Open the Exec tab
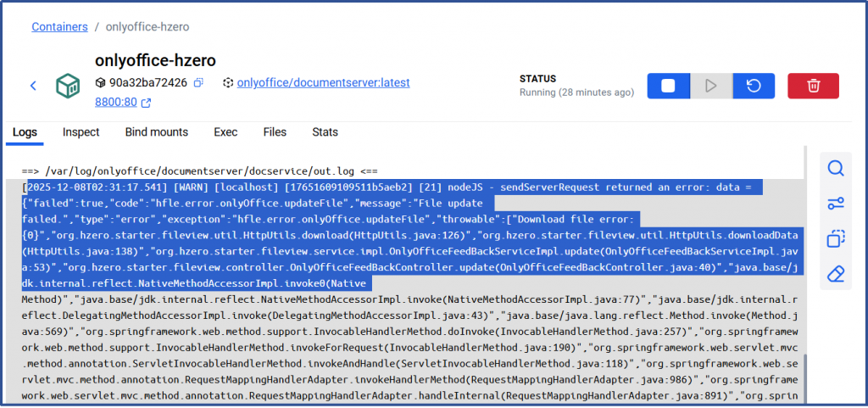The width and height of the screenshot is (868, 408). [225, 132]
